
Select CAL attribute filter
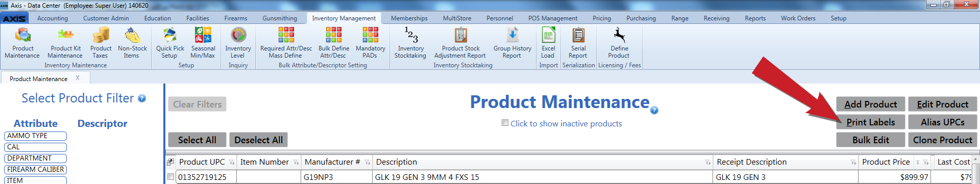click(35, 147)
